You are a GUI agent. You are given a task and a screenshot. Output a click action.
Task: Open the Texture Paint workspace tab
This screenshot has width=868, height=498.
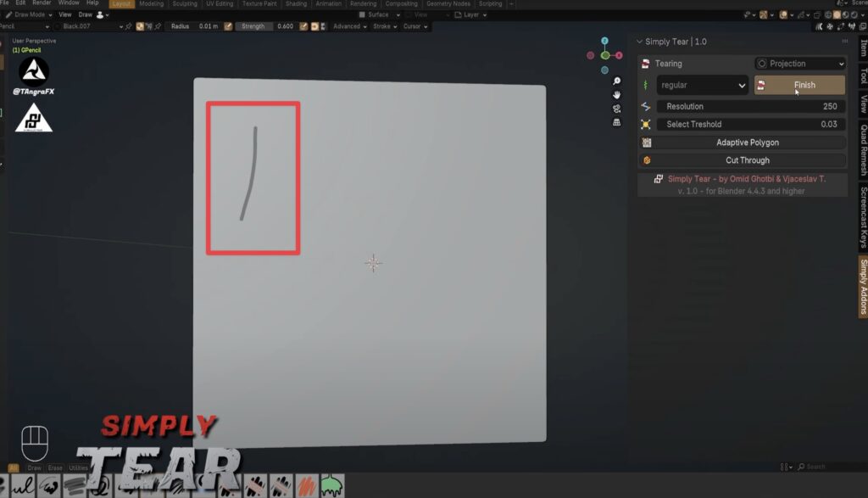click(259, 4)
